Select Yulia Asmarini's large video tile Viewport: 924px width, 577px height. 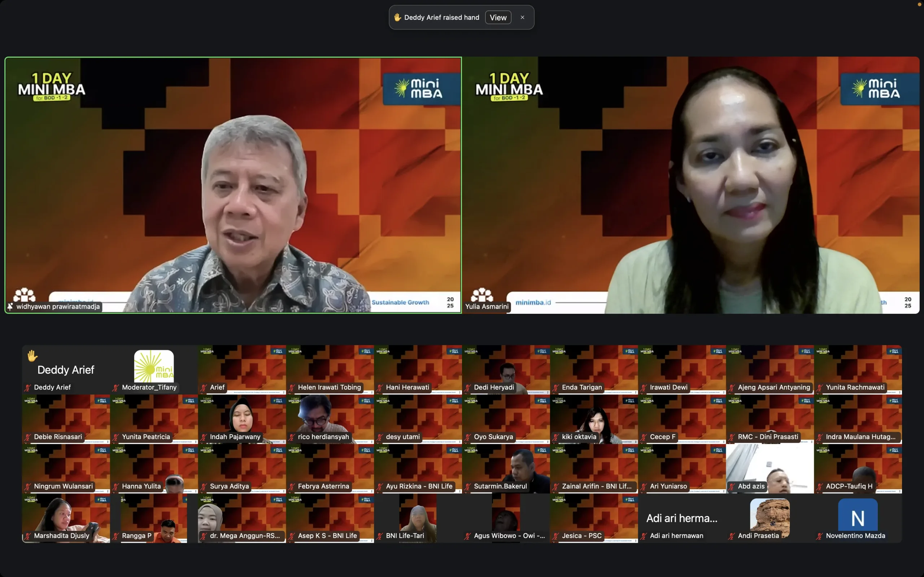691,185
